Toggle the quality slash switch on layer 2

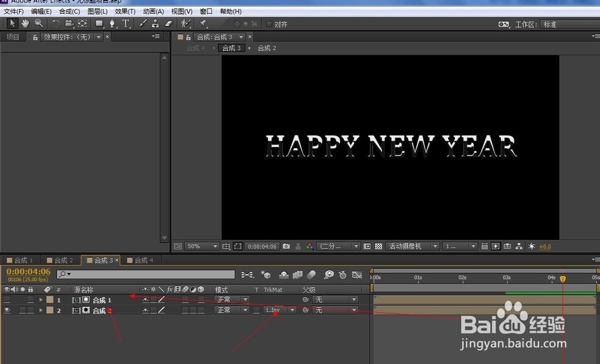[x=161, y=310]
